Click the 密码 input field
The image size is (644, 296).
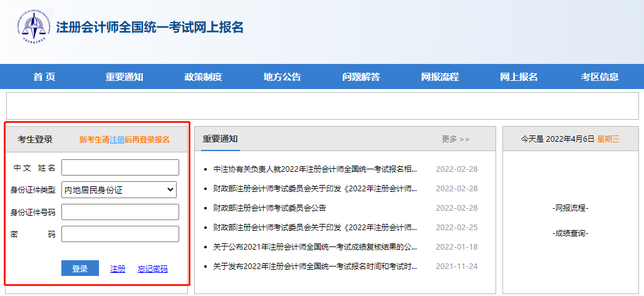coord(120,234)
